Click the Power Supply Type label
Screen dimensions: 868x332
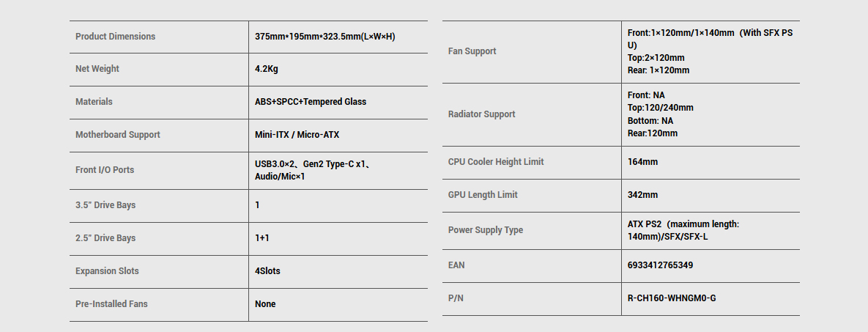tap(485, 230)
